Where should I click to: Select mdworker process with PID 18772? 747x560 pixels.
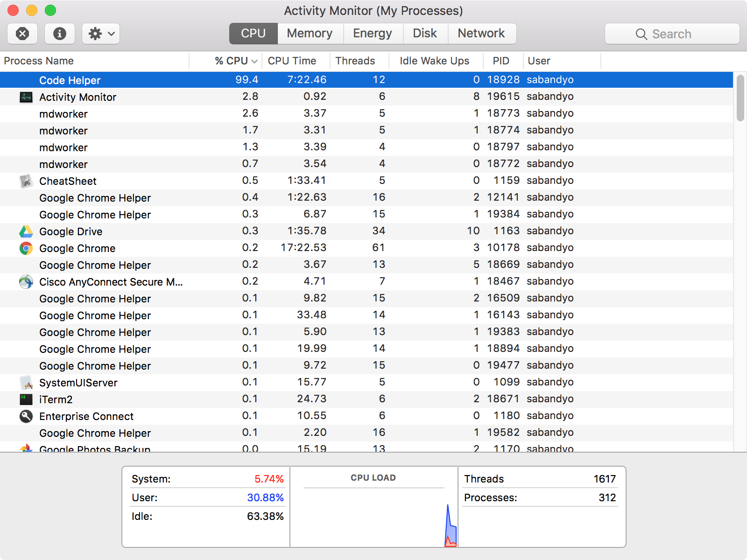366,164
